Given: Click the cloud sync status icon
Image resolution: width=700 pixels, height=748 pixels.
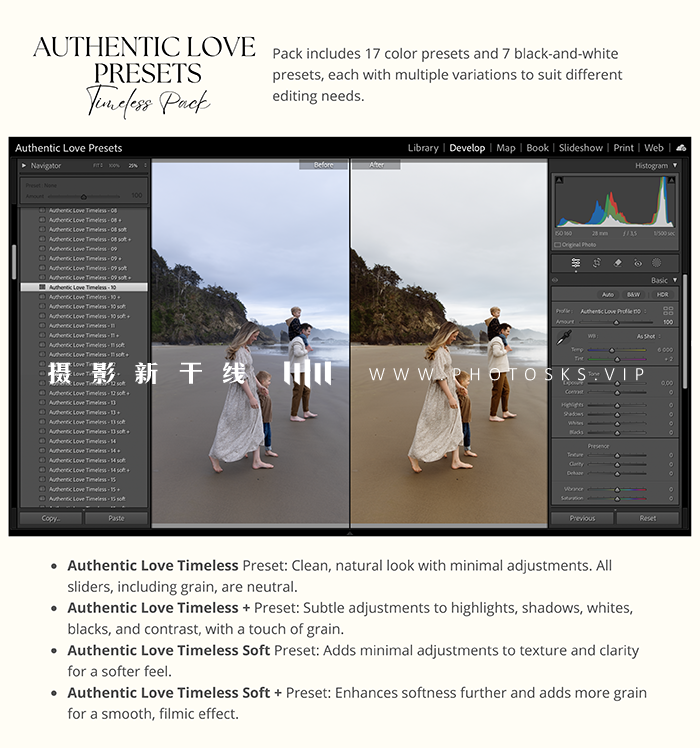Looking at the screenshot, I should 681,148.
